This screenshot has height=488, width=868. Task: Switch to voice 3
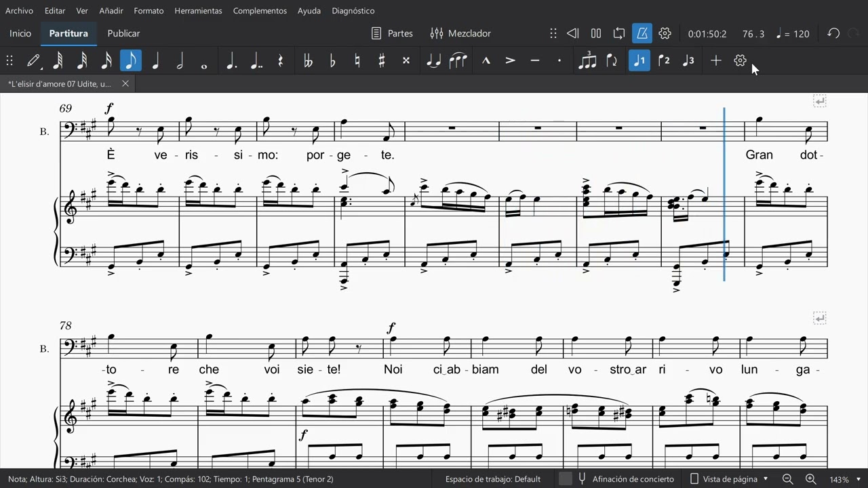click(x=688, y=60)
